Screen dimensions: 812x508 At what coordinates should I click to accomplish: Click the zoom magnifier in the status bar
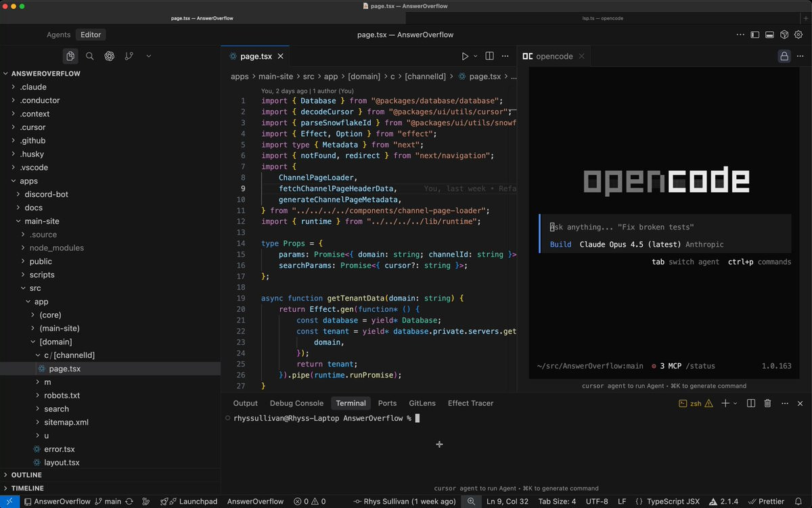pos(471,501)
